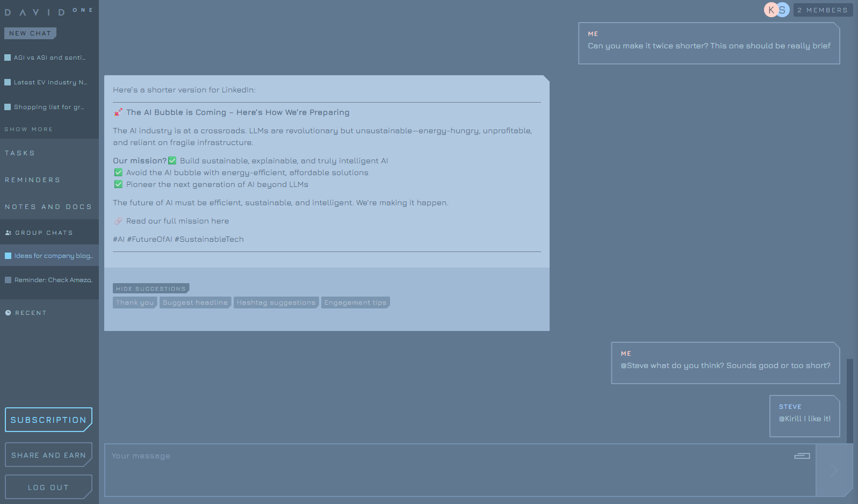
Task: Click the K member avatar
Action: pos(771,10)
